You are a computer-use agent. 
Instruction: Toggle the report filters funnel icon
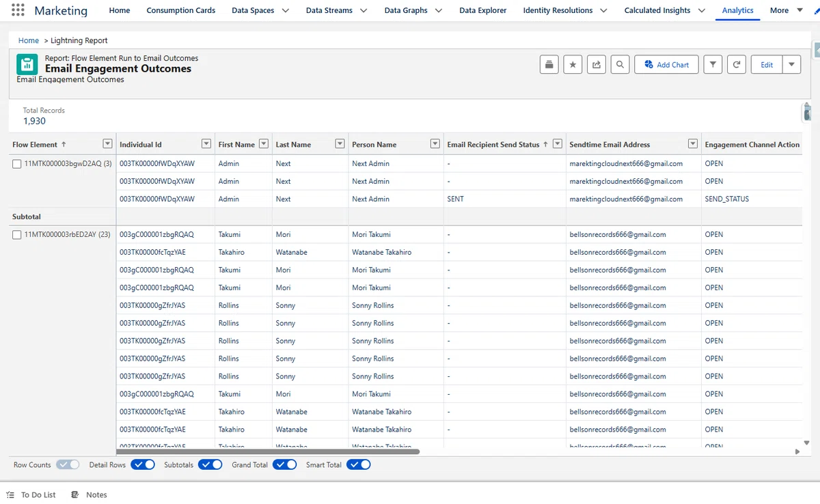coord(713,65)
